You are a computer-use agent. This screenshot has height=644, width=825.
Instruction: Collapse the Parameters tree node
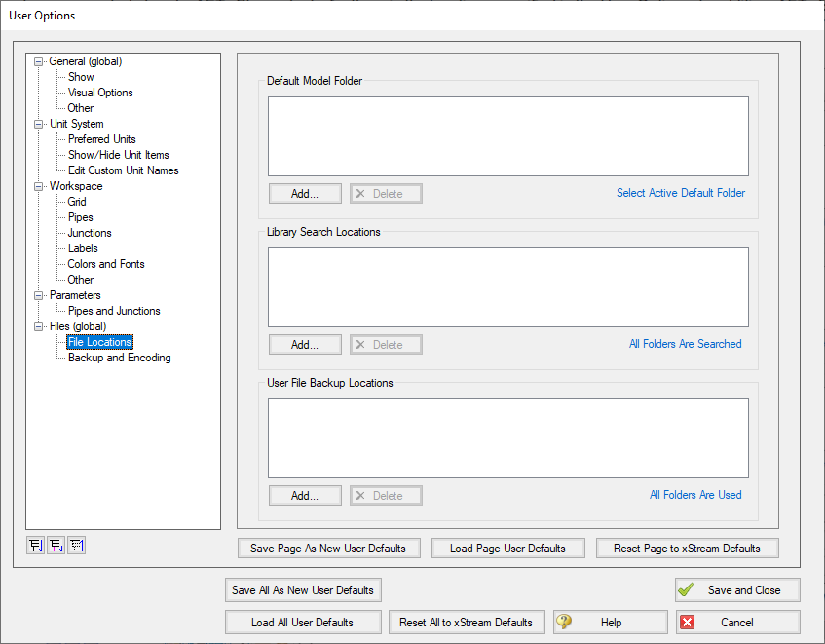click(x=38, y=295)
